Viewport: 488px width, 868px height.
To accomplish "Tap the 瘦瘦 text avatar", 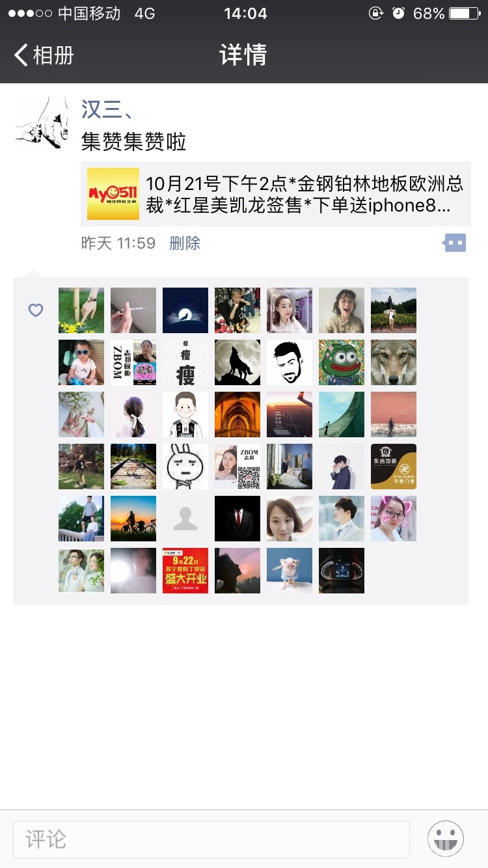I will point(185,362).
